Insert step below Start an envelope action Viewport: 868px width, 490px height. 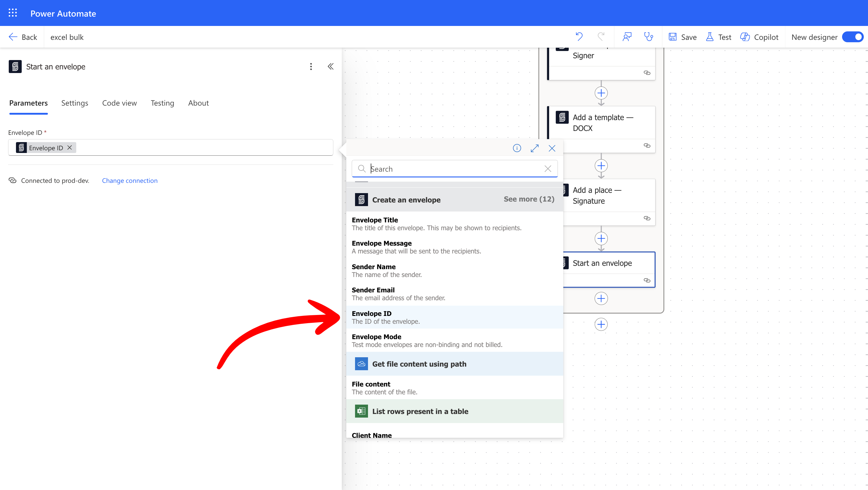[601, 298]
